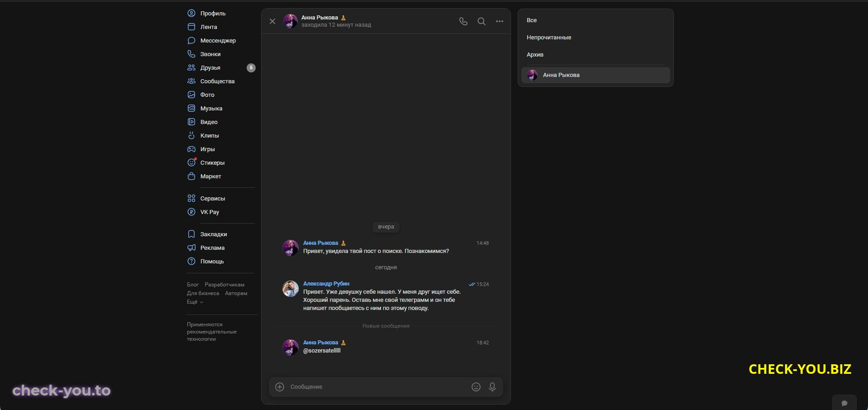Click the Сообщества group icon
Image resolution: width=868 pixels, height=410 pixels.
coord(191,81)
